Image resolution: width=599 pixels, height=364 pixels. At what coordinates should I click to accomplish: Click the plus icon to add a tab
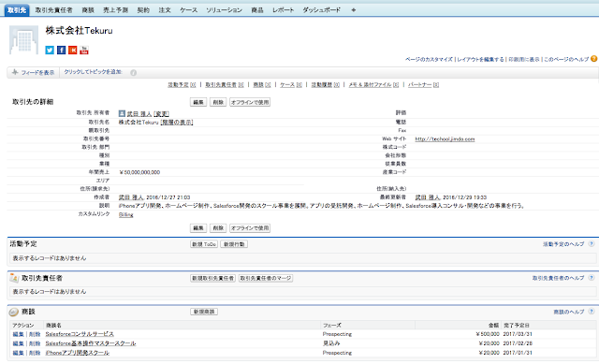[354, 10]
